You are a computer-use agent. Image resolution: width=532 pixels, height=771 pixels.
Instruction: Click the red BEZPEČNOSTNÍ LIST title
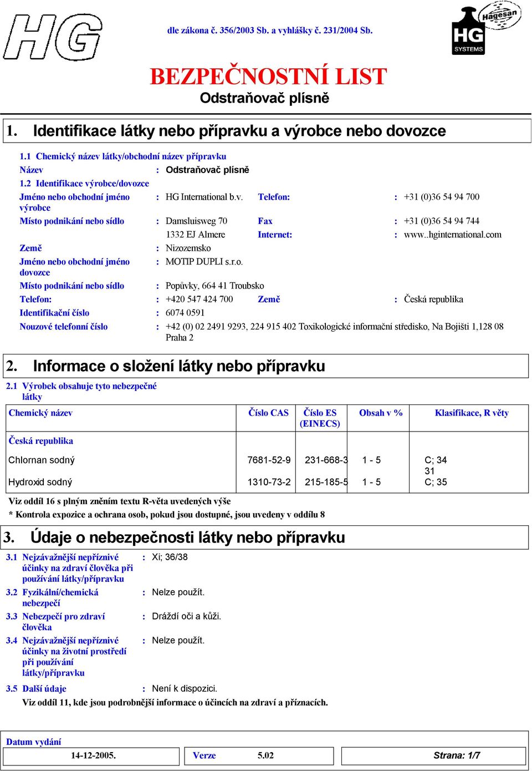pos(268,77)
